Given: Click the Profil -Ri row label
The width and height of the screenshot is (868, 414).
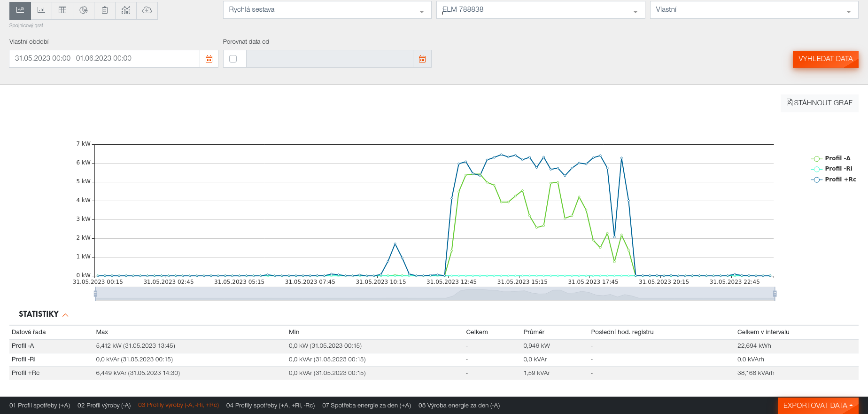Looking at the screenshot, I should pos(23,359).
